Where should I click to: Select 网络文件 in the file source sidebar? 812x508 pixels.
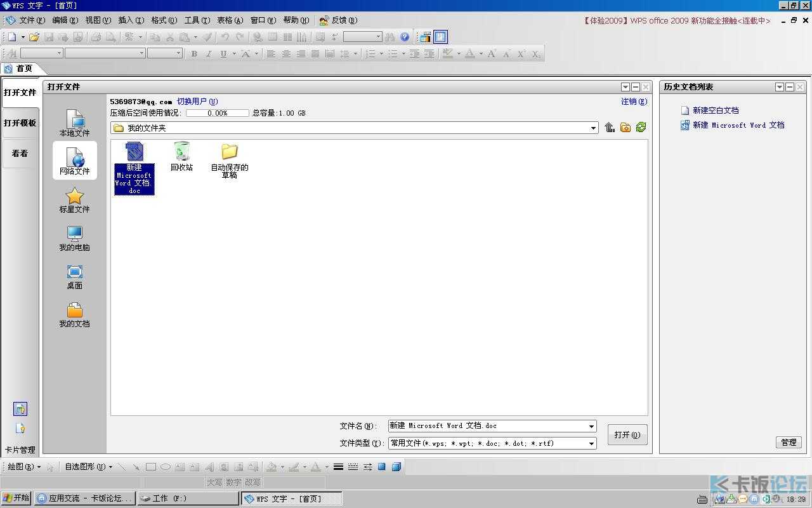(x=75, y=161)
